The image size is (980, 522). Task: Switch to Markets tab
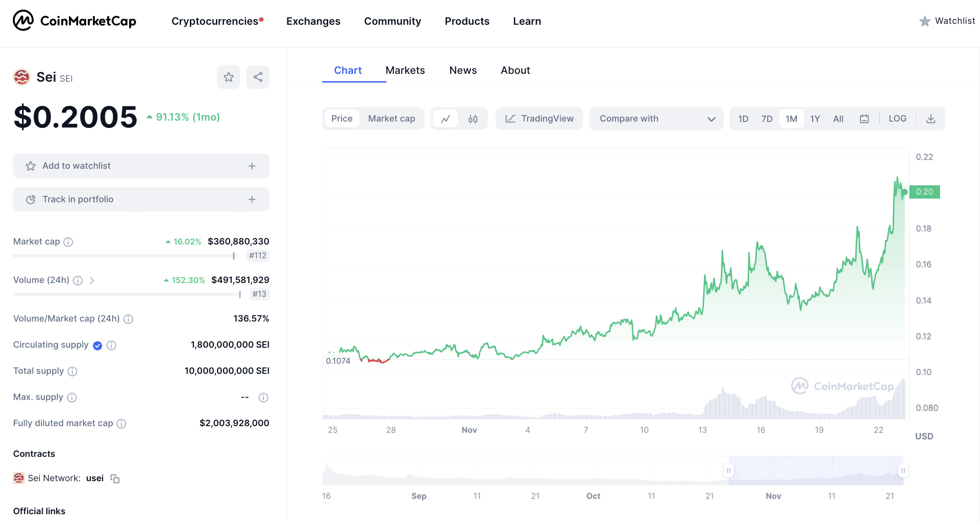(x=405, y=70)
